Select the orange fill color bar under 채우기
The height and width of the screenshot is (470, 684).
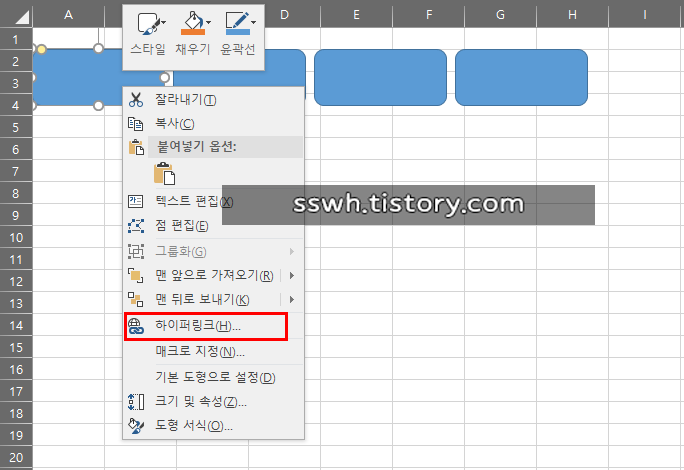pyautogui.click(x=192, y=32)
